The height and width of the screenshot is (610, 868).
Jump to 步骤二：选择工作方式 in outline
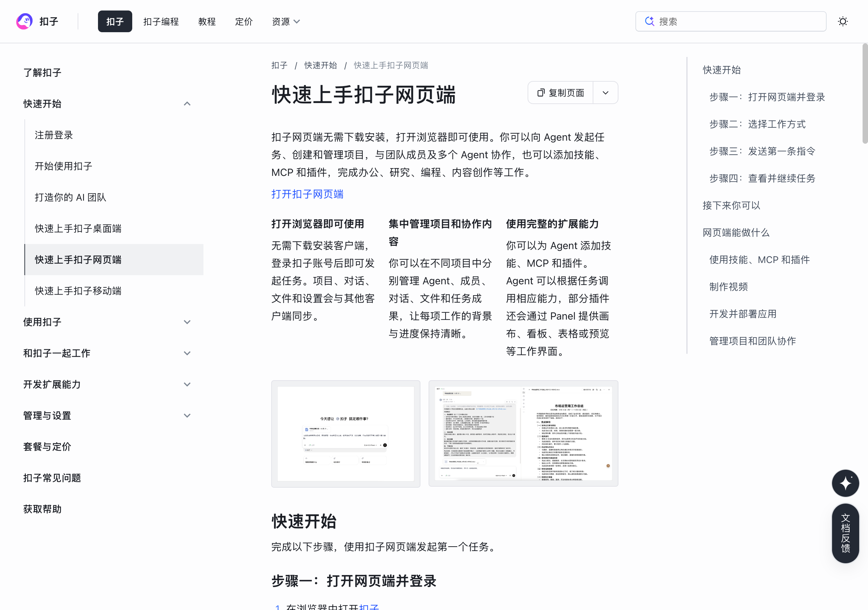757,124
